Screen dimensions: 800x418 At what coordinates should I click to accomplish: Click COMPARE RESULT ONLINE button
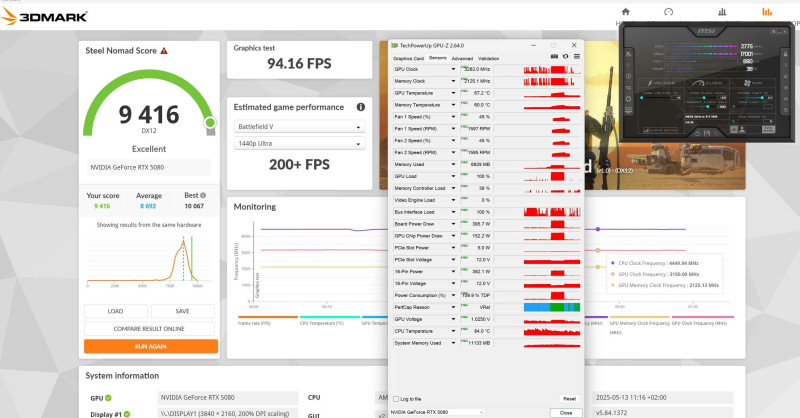[149, 329]
